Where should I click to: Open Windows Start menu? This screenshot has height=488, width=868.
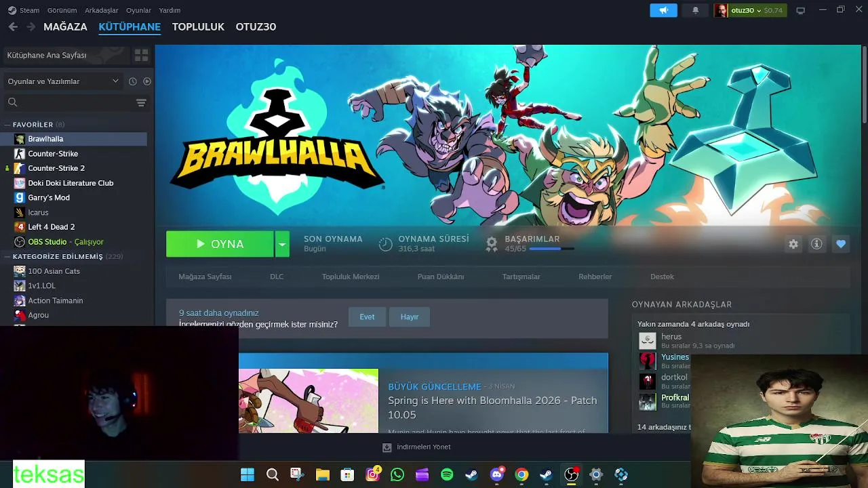tap(248, 474)
